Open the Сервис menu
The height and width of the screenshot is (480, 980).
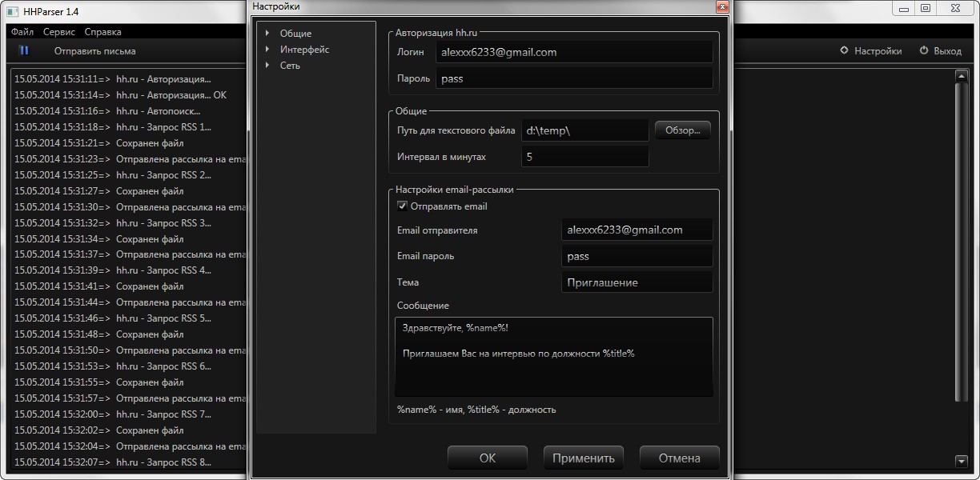click(x=59, y=32)
